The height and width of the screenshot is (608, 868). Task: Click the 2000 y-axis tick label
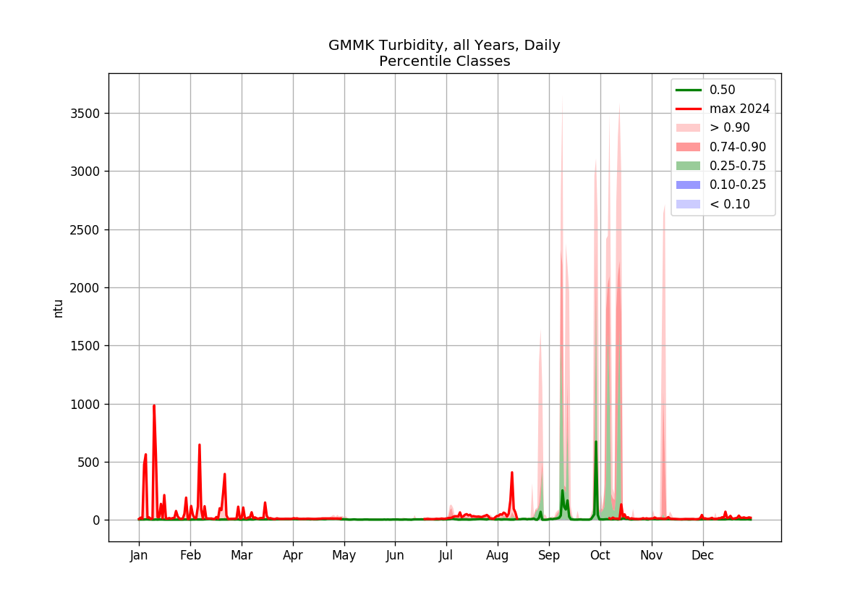(x=86, y=288)
